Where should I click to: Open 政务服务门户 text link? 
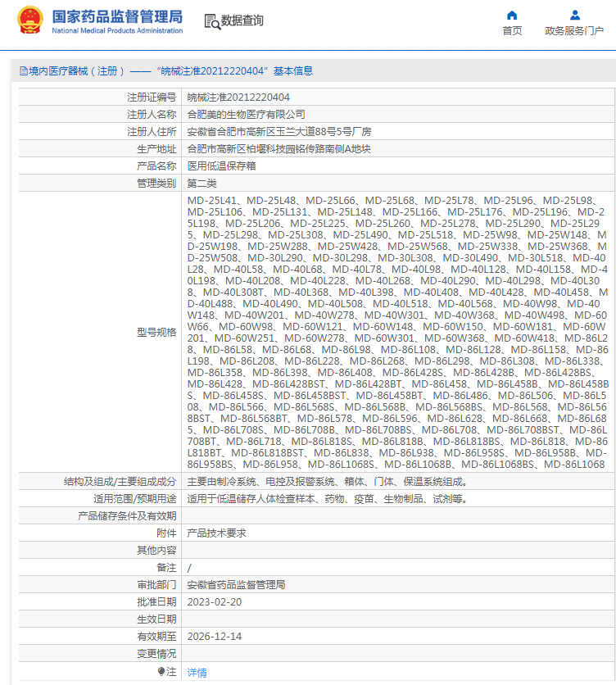pyautogui.click(x=574, y=31)
